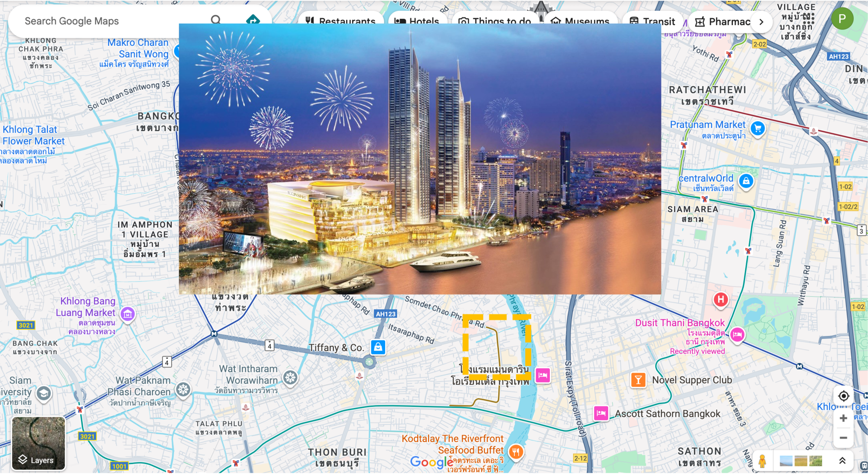Open the Google apps grid
Screen dimensions: 868x474
point(808,19)
